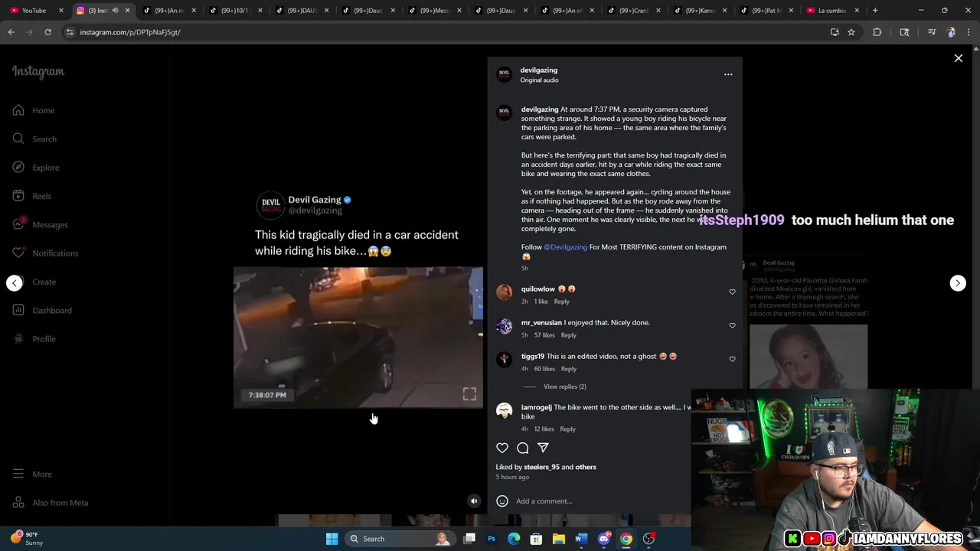980x551 pixels.
Task: View site information icon beside the URL
Action: [x=70, y=32]
